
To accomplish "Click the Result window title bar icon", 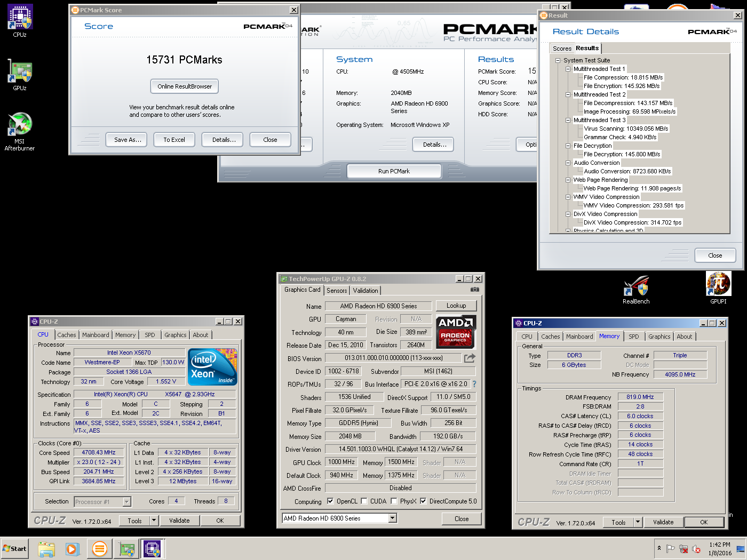I will 544,15.
